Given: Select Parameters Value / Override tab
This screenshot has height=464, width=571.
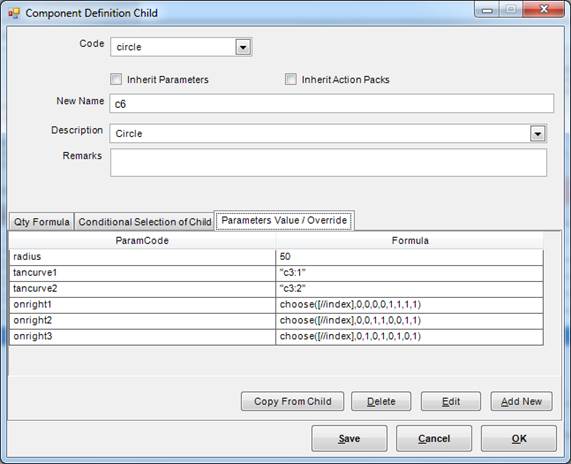Looking at the screenshot, I should 284,220.
